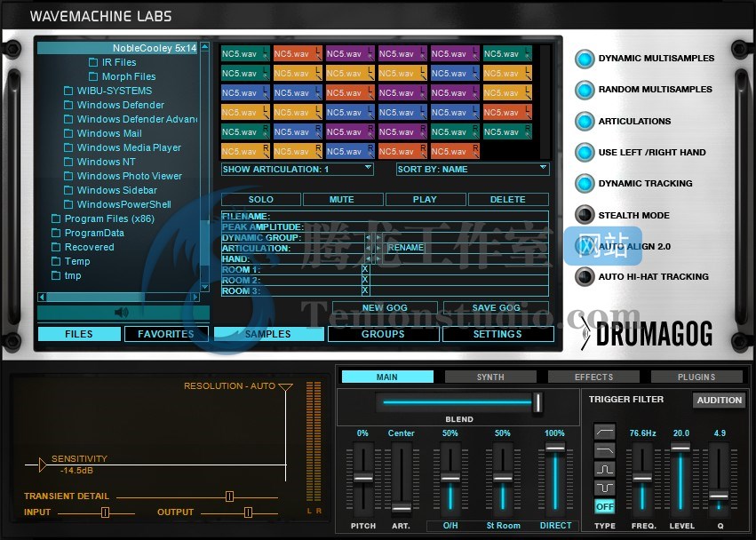The image size is (756, 540).
Task: Click the Audition button
Action: (x=719, y=401)
